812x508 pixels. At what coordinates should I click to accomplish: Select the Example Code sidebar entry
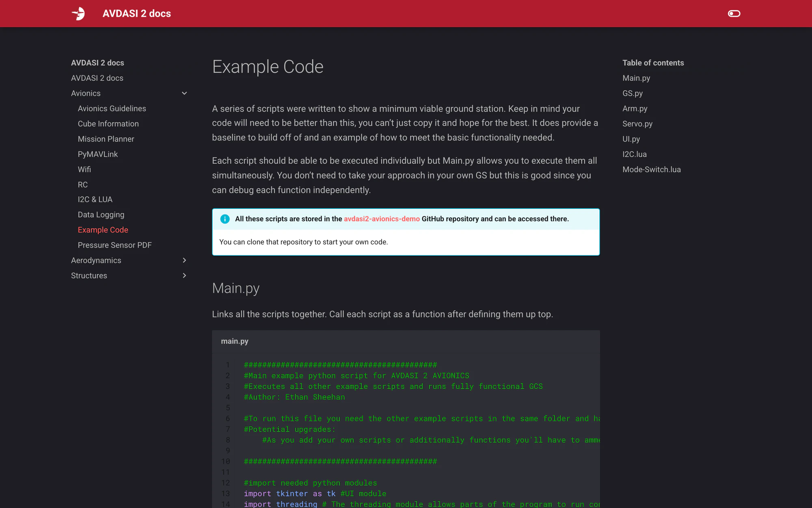(x=103, y=230)
